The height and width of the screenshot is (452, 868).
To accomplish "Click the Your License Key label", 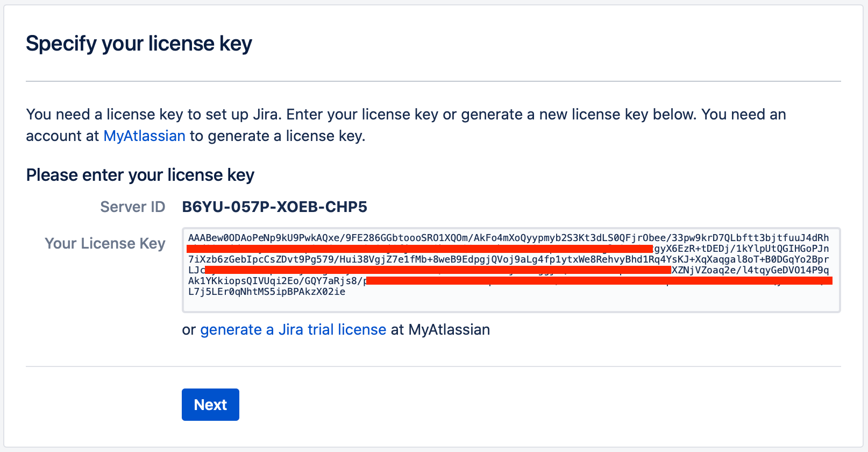I will [x=105, y=244].
